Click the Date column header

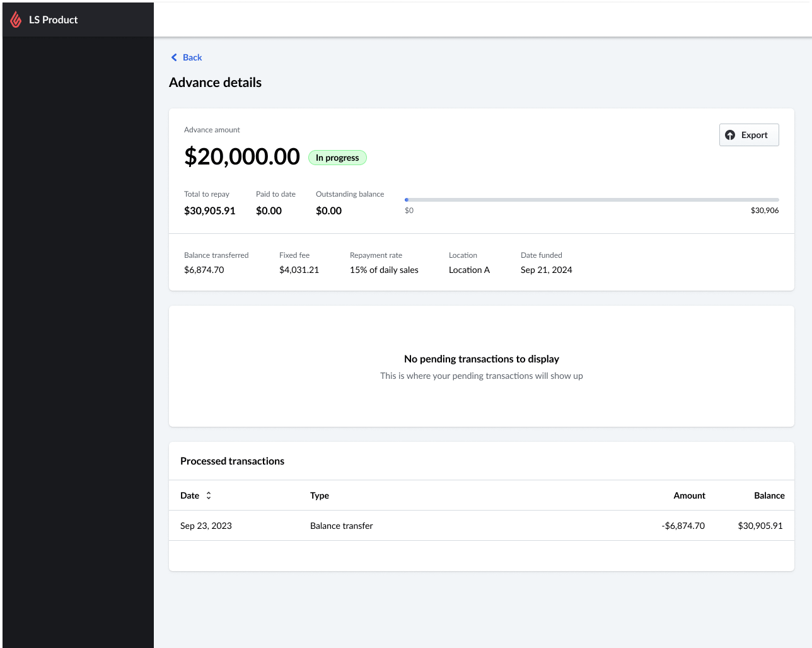(x=190, y=495)
